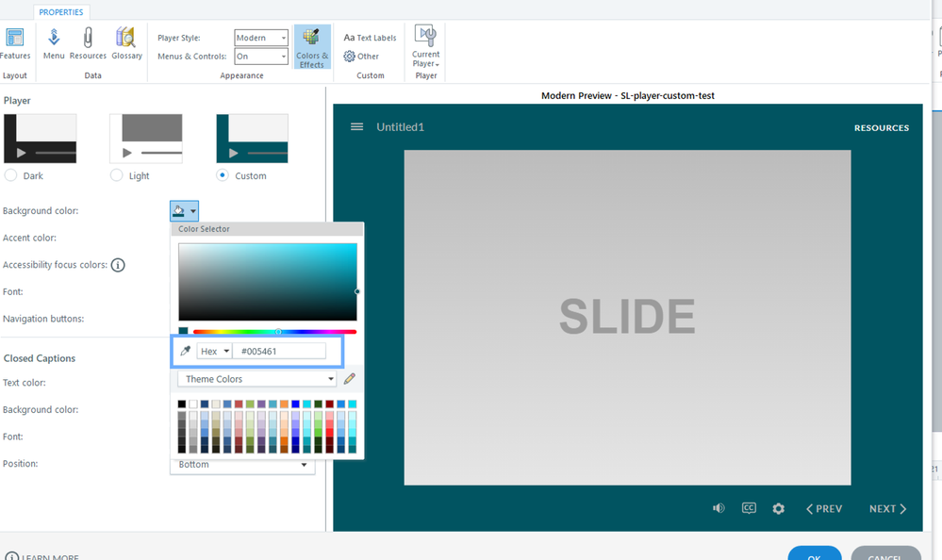Expand the Player Style Modern dropdown
Viewport: 942px width, 560px height.
click(261, 38)
